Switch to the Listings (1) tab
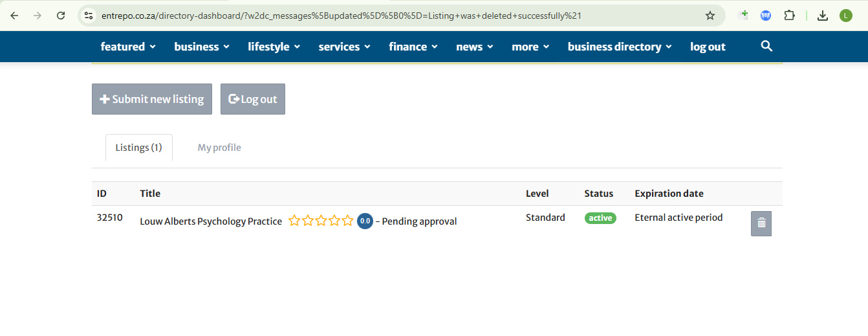The image size is (868, 336). (x=139, y=148)
